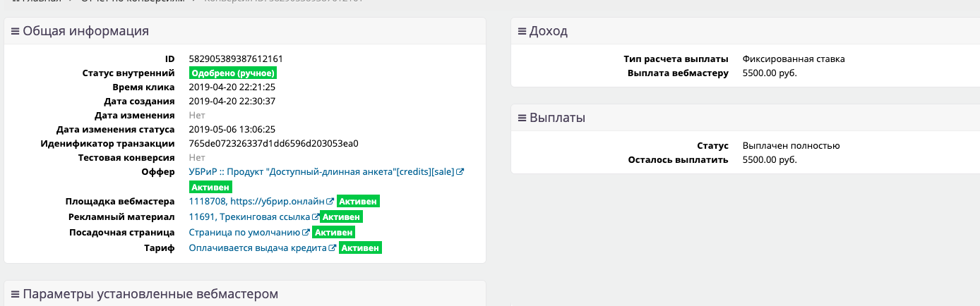Viewport: 980px width, 306px height.
Task: Open webmaster site link "1118708, https://убрир.онлайн"
Action: tap(256, 202)
